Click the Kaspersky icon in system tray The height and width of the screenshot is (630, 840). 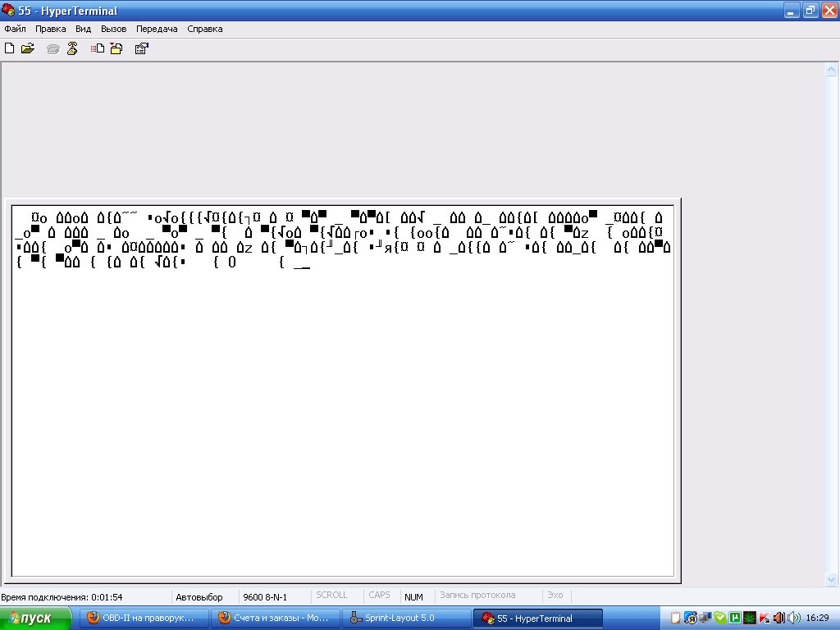pos(765,618)
